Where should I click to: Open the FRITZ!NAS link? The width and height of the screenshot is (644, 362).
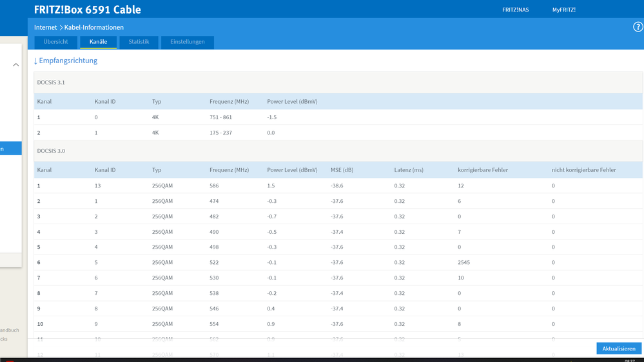pos(515,10)
